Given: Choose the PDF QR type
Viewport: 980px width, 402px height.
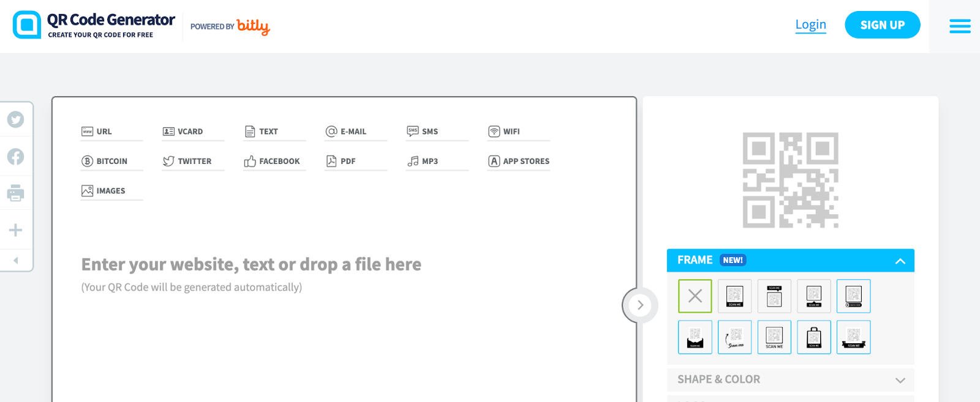Looking at the screenshot, I should click(x=356, y=162).
